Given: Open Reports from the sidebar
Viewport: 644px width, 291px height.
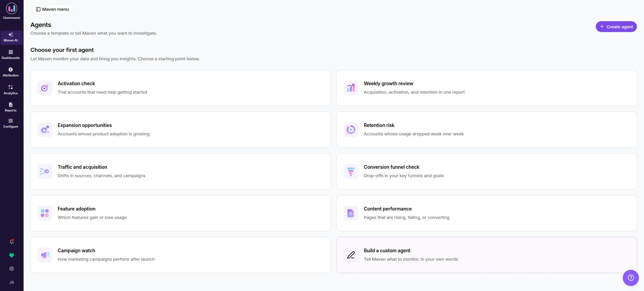Looking at the screenshot, I should pyautogui.click(x=11, y=107).
